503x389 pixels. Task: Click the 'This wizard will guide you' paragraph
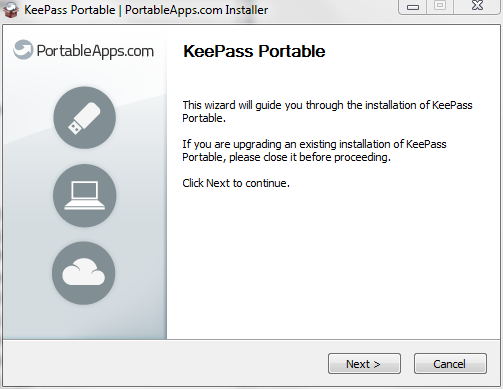click(x=327, y=111)
